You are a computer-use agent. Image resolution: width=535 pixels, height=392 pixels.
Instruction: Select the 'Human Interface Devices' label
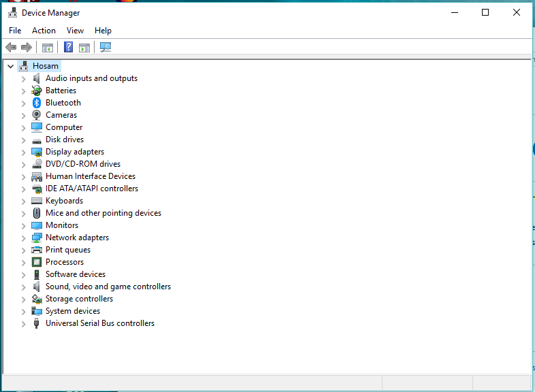pyautogui.click(x=91, y=176)
